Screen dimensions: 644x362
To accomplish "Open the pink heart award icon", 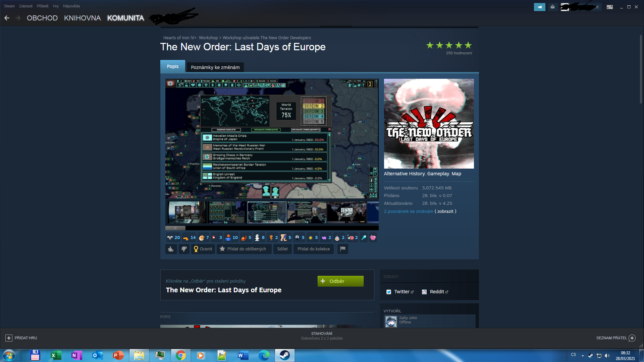I will (x=373, y=238).
